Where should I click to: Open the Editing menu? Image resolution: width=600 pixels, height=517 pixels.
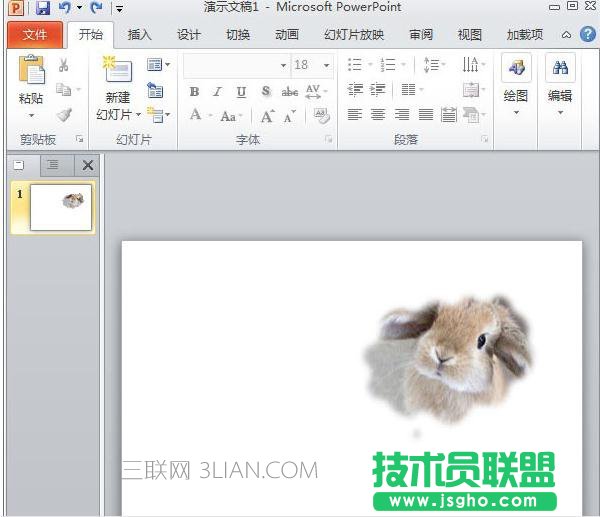tap(560, 86)
